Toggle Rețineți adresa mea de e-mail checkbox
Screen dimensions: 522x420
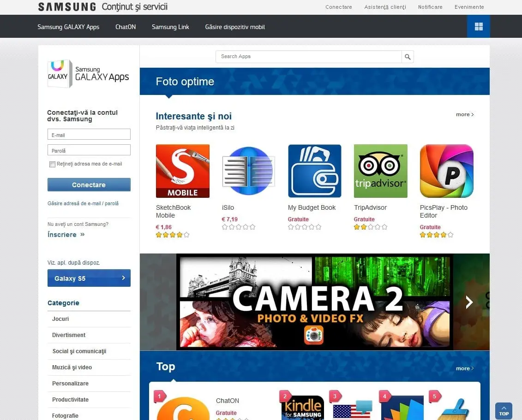pyautogui.click(x=52, y=164)
